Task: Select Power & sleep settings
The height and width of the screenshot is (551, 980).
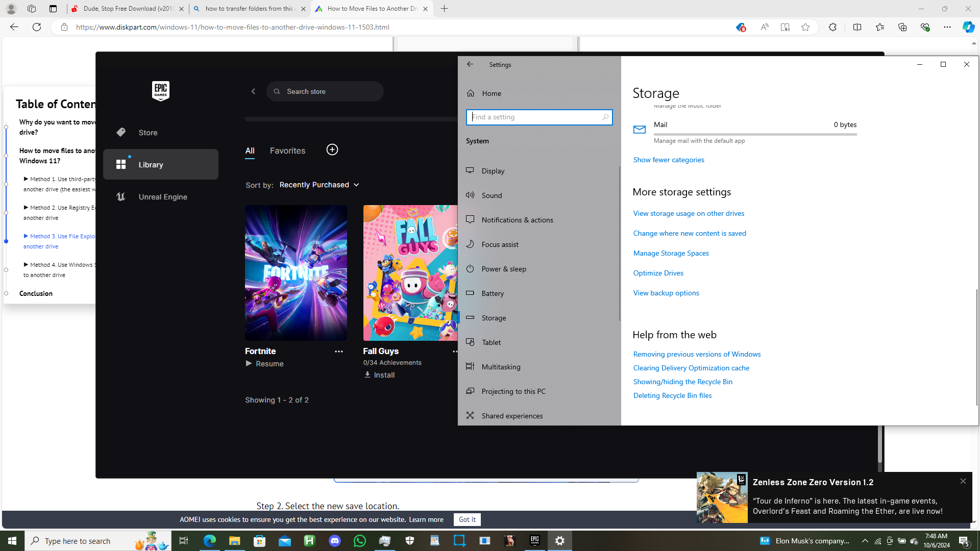Action: [504, 269]
